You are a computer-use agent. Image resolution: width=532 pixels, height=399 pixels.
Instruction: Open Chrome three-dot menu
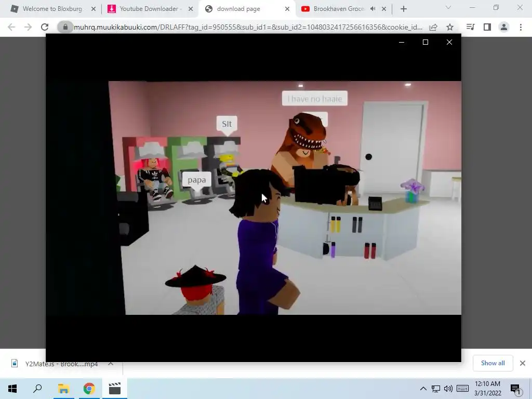tap(521, 27)
